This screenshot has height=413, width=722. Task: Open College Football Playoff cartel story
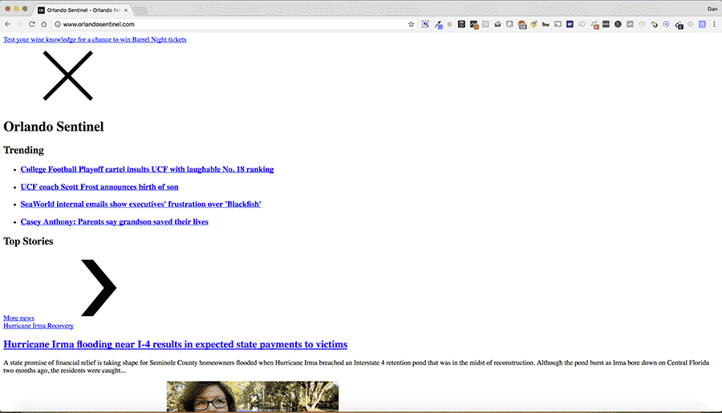coord(147,169)
